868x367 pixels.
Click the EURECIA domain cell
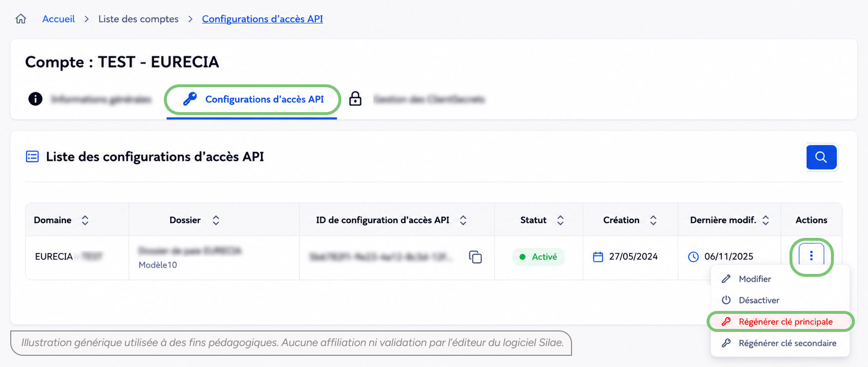point(77,257)
